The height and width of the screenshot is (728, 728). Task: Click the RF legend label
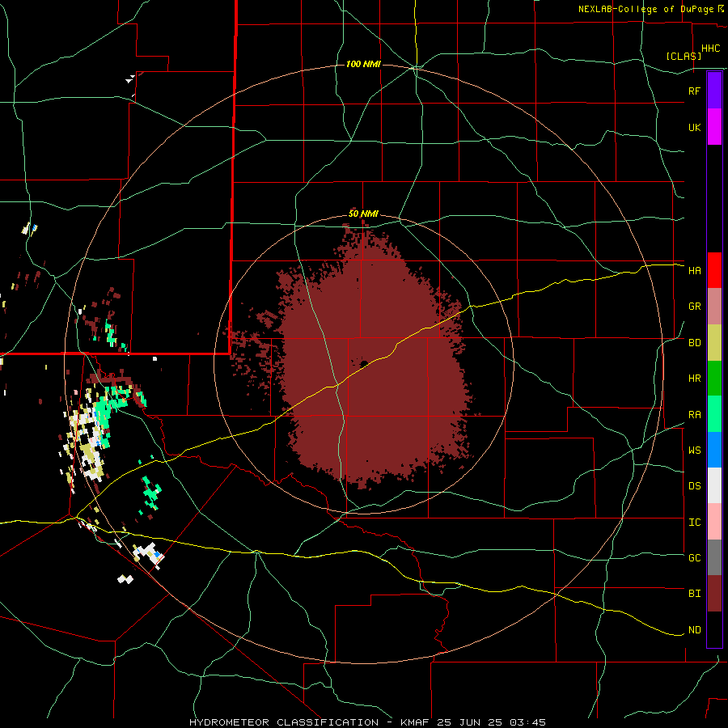click(x=694, y=91)
